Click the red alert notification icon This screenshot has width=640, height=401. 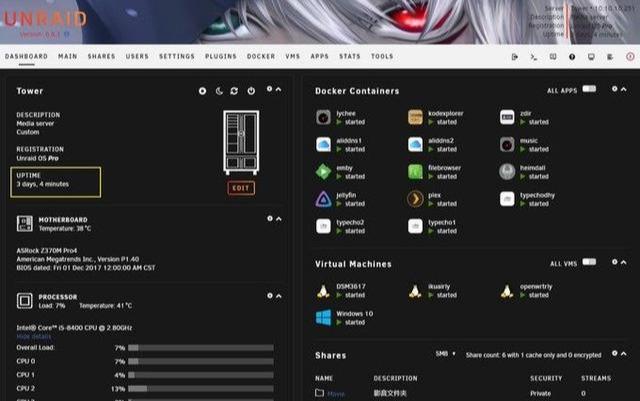tap(630, 57)
